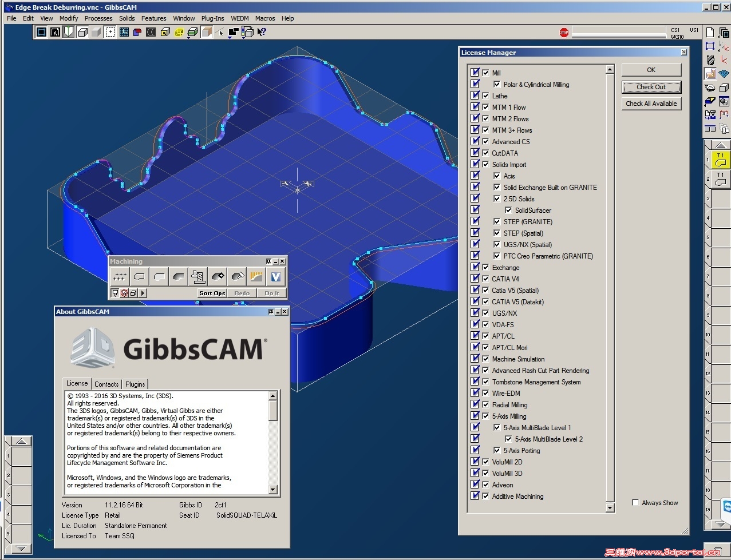Click the red crossed-out circle icon in Machining palette
Viewport: 731px width, 560px height.
[124, 293]
